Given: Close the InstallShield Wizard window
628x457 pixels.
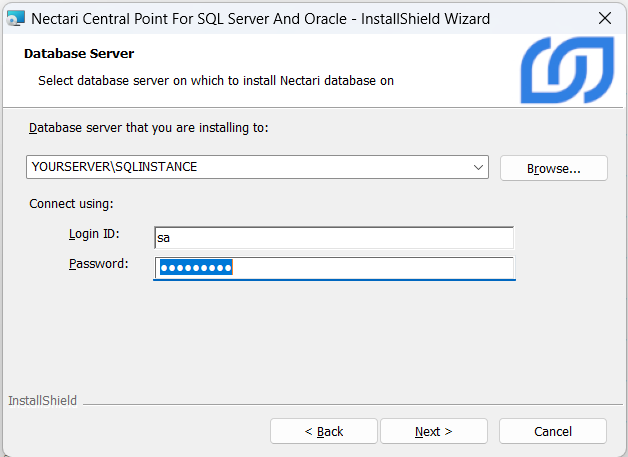Looking at the screenshot, I should [x=604, y=18].
